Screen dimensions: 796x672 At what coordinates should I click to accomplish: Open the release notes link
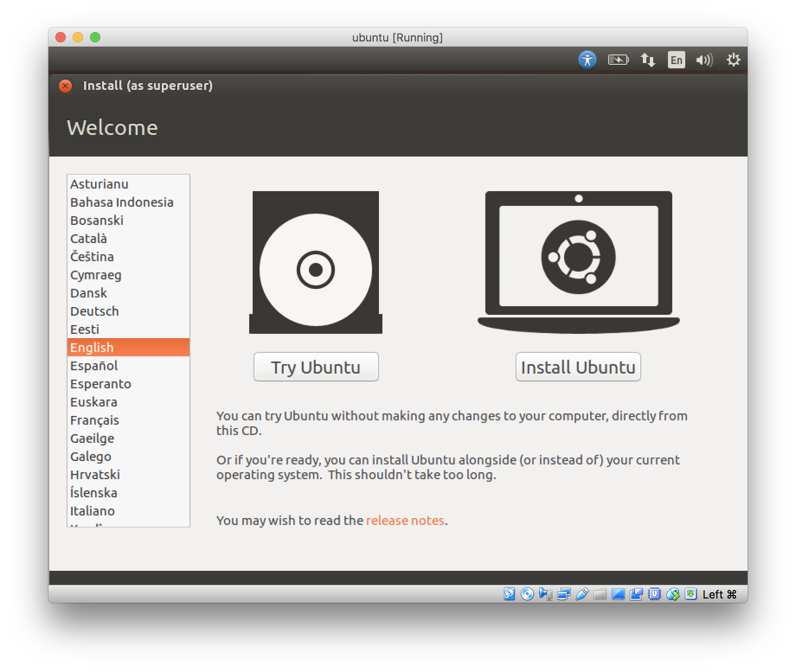tap(405, 520)
